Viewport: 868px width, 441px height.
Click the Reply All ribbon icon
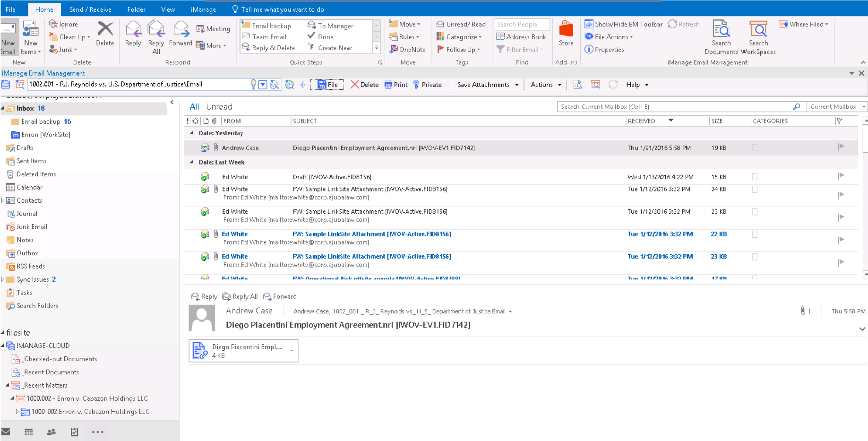156,29
